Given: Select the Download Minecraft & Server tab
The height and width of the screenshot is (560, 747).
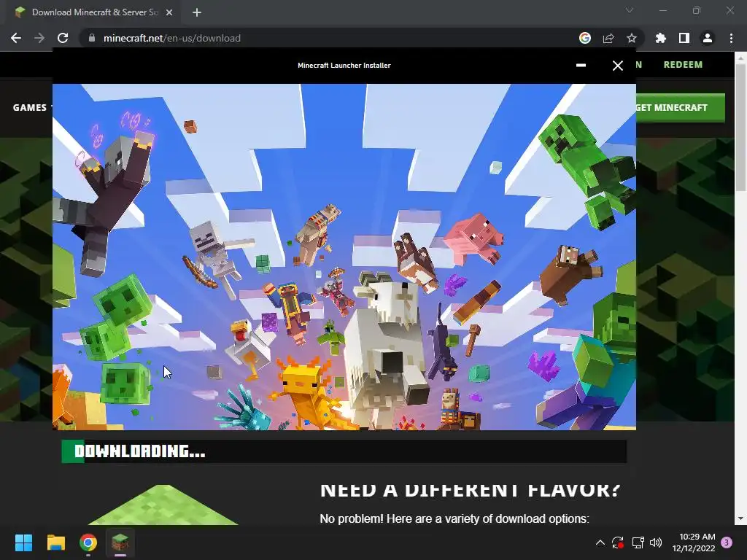Looking at the screenshot, I should click(x=94, y=12).
